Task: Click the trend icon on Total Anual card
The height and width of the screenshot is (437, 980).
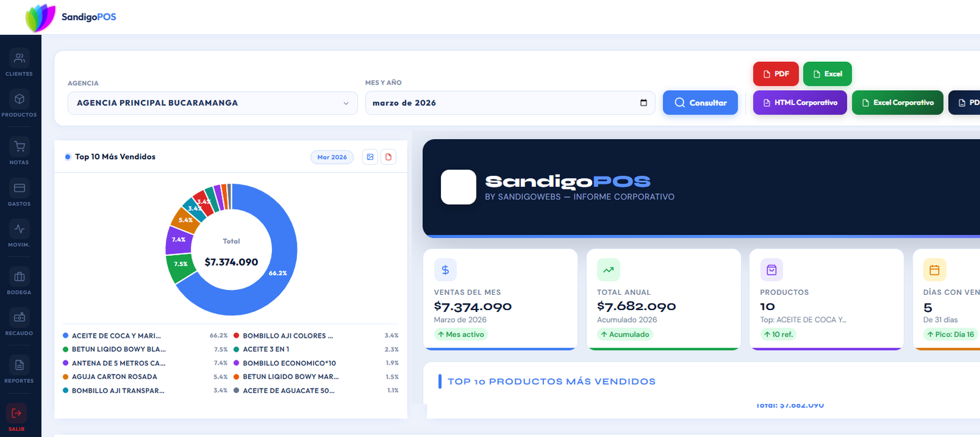Action: (608, 270)
